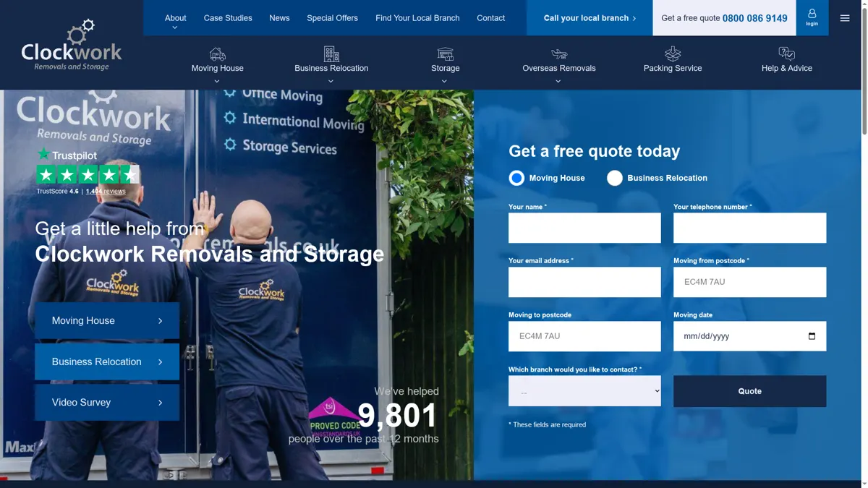Click the Quote submit button
868x488 pixels.
click(x=749, y=391)
